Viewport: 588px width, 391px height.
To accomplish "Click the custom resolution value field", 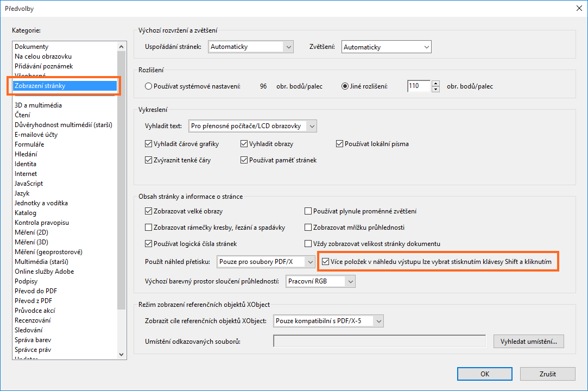I will (x=419, y=86).
